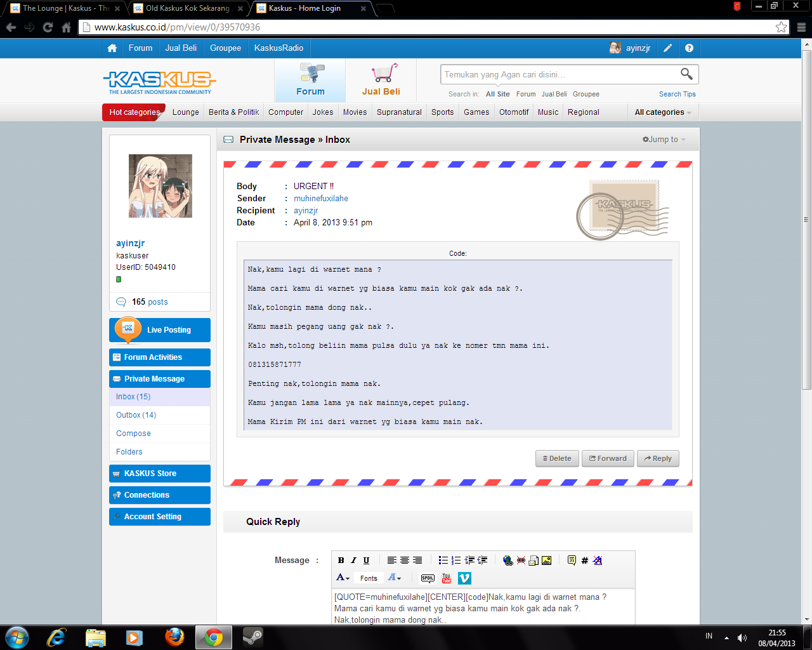Open the Fonts selector
The height and width of the screenshot is (650, 812).
[x=369, y=578]
